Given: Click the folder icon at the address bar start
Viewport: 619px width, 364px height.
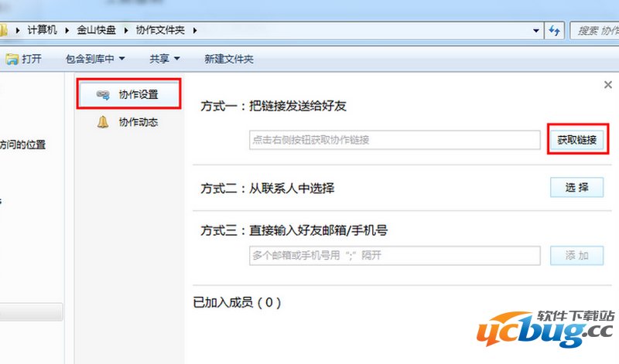Looking at the screenshot, I should (x=4, y=31).
